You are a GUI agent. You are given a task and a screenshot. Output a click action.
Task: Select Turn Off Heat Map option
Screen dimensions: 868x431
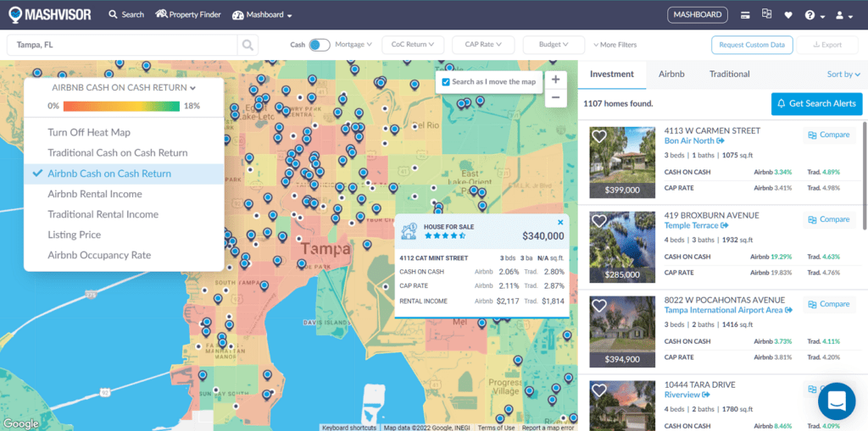[x=89, y=132]
